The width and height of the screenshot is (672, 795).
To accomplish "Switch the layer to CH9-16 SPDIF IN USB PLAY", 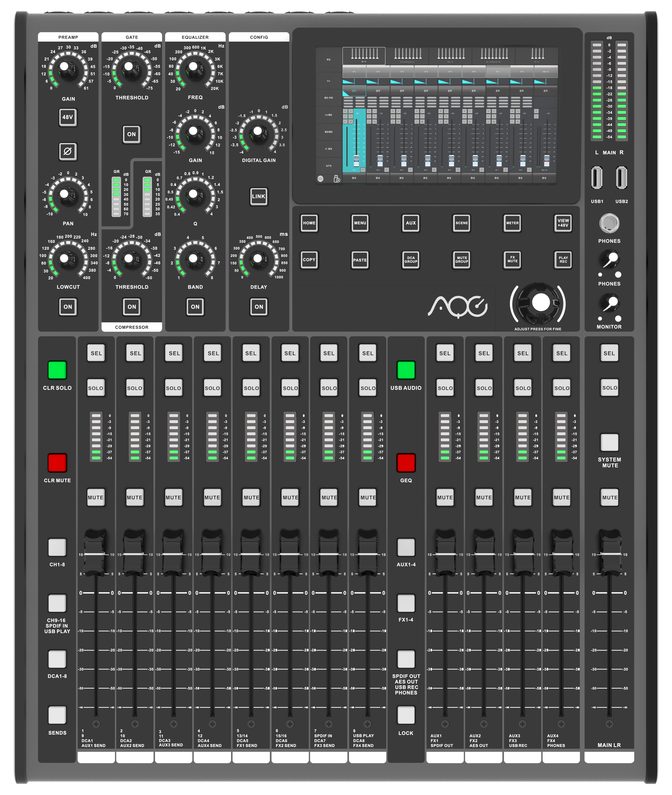I will [x=57, y=603].
